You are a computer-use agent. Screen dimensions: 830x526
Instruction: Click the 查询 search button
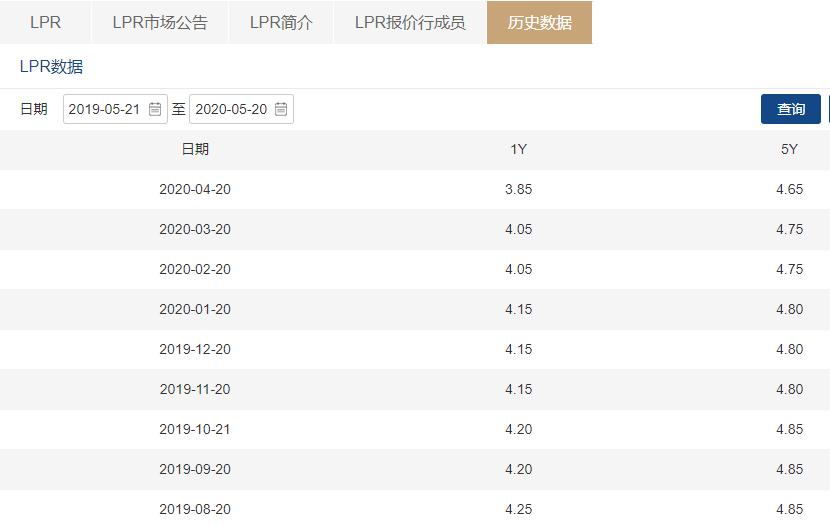click(791, 109)
